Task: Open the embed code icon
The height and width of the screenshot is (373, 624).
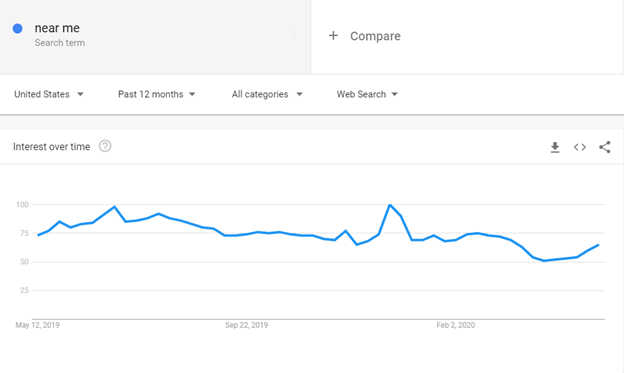Action: [580, 147]
